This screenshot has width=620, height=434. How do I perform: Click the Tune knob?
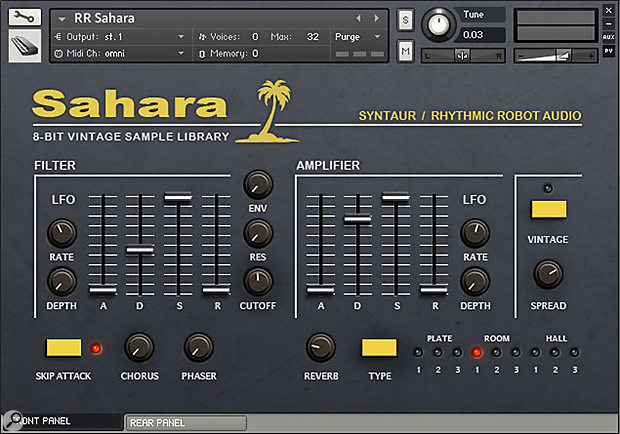pyautogui.click(x=438, y=25)
